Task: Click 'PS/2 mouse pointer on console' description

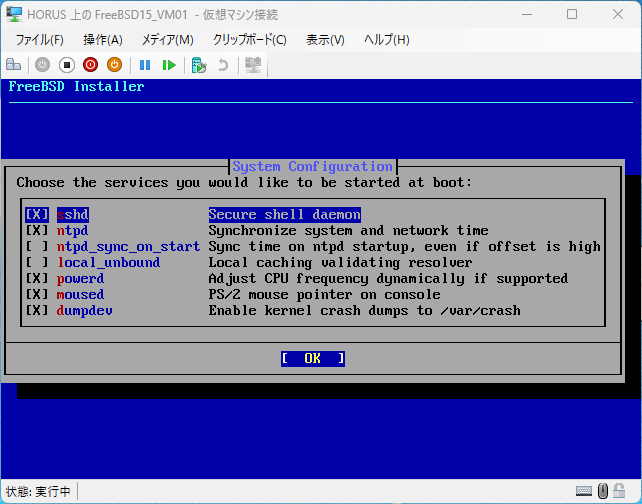Action: click(x=324, y=294)
